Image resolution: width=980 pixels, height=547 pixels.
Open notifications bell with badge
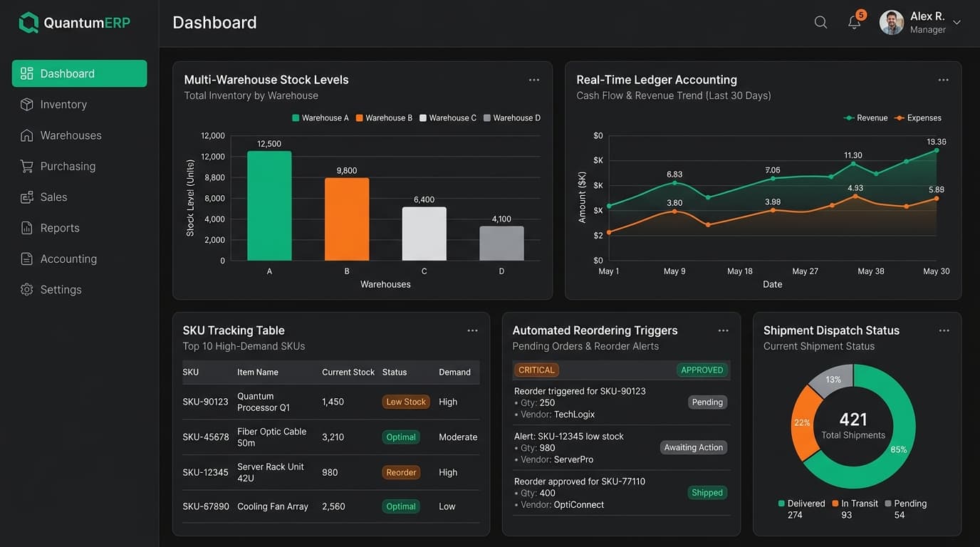pyautogui.click(x=855, y=21)
